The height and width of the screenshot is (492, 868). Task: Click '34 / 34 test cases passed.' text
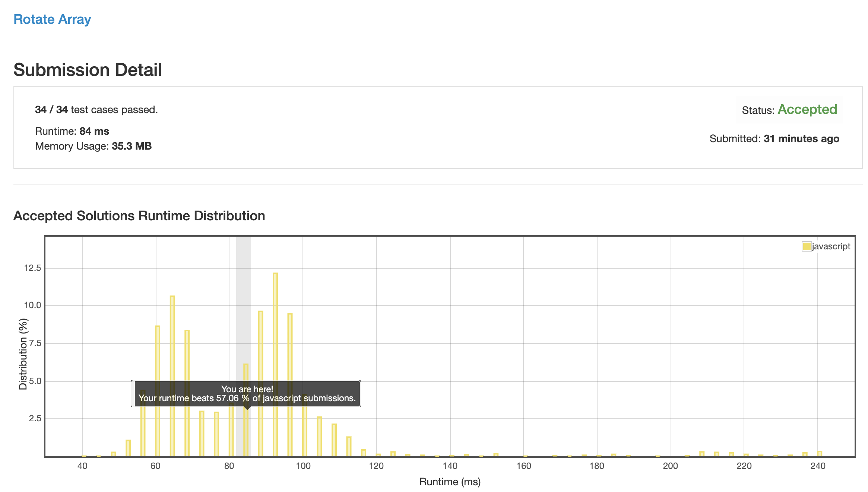pyautogui.click(x=96, y=110)
